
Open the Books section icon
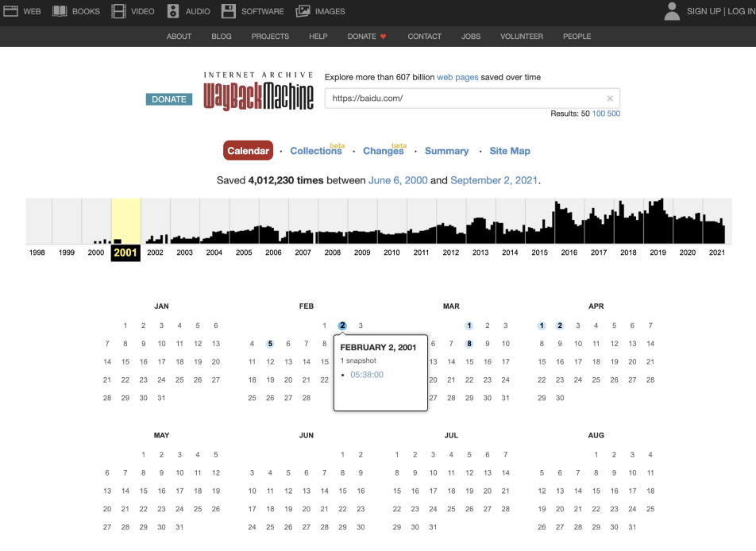(60, 11)
